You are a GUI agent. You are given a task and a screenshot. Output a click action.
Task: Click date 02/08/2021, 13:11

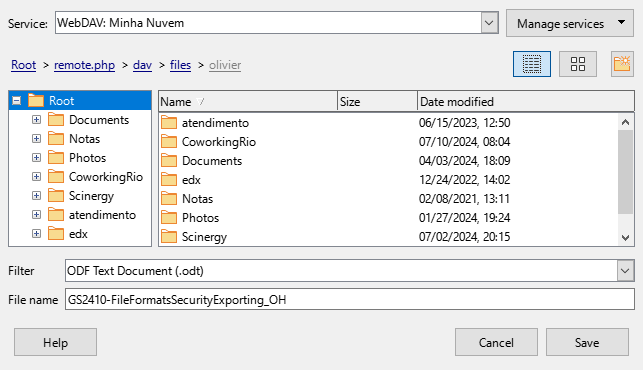[464, 199]
